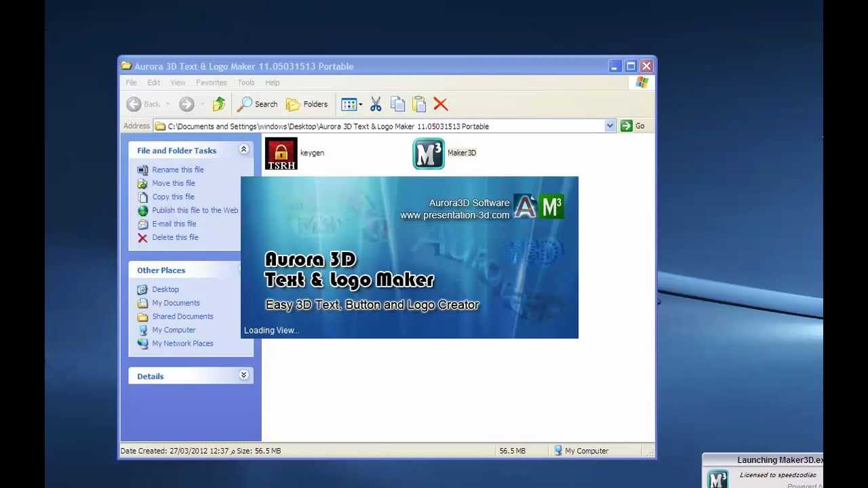
Task: Choose Delete this file
Action: click(175, 237)
